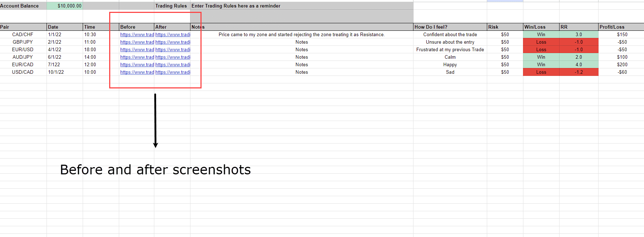Select the $10,000.00 account balance cell

click(65, 6)
